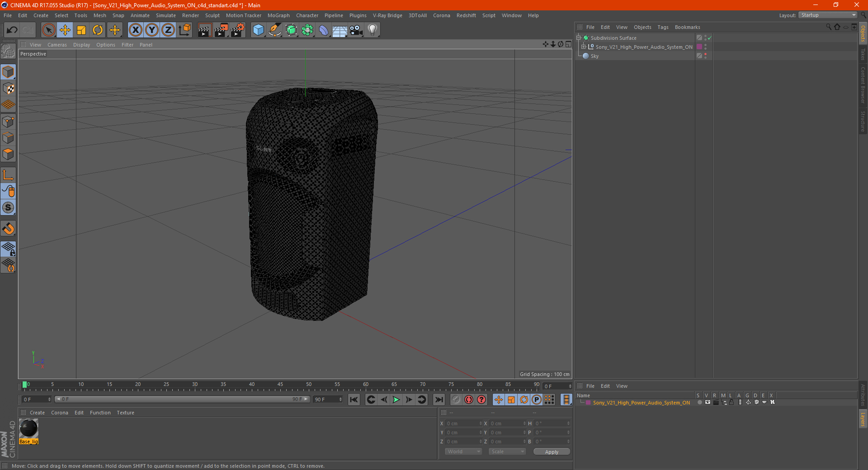Open the Content Browser side tab
Screen dimensions: 868x470
pyautogui.click(x=863, y=85)
